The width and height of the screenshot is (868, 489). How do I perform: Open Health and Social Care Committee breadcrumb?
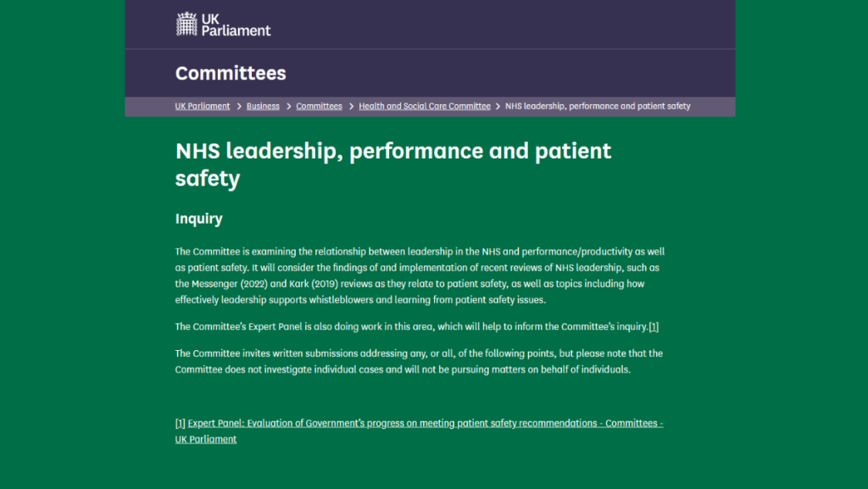coord(424,107)
